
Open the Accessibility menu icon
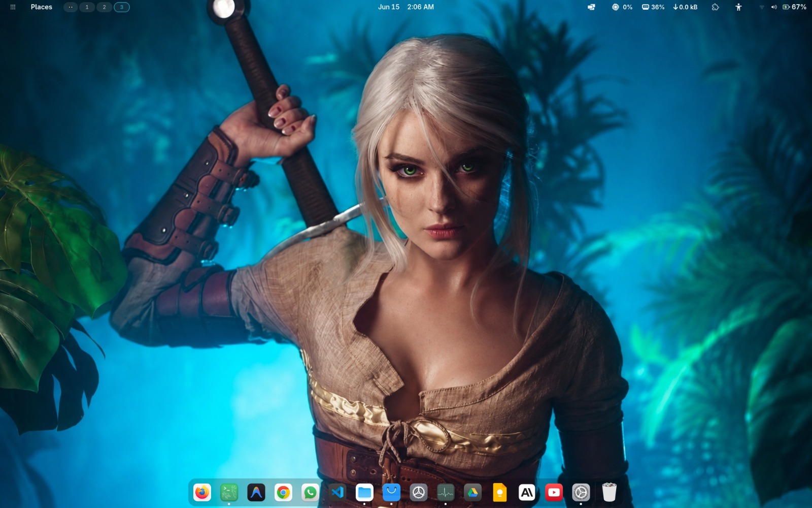click(738, 7)
